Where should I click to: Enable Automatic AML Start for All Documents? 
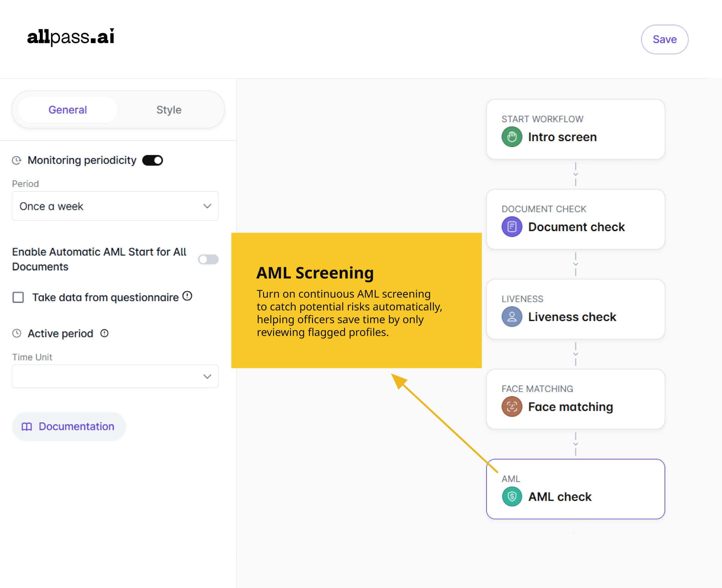point(208,259)
